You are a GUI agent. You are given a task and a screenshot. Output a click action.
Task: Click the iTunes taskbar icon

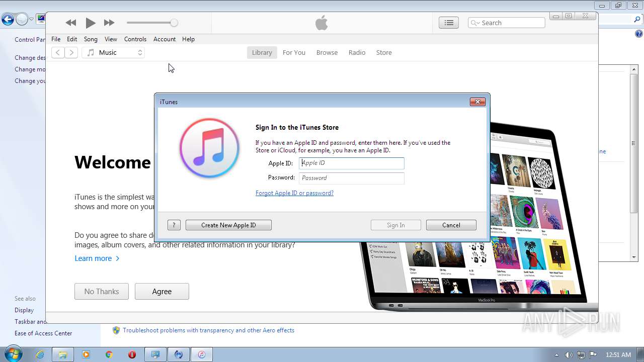(201, 354)
